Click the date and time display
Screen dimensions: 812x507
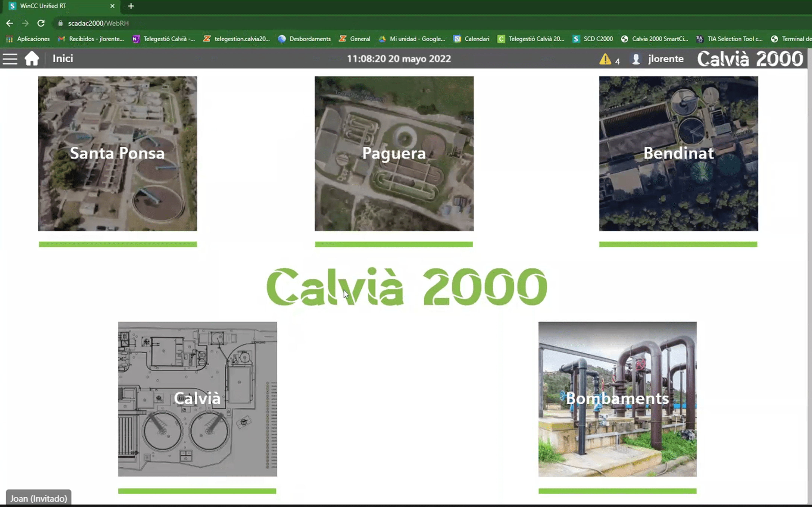(399, 59)
